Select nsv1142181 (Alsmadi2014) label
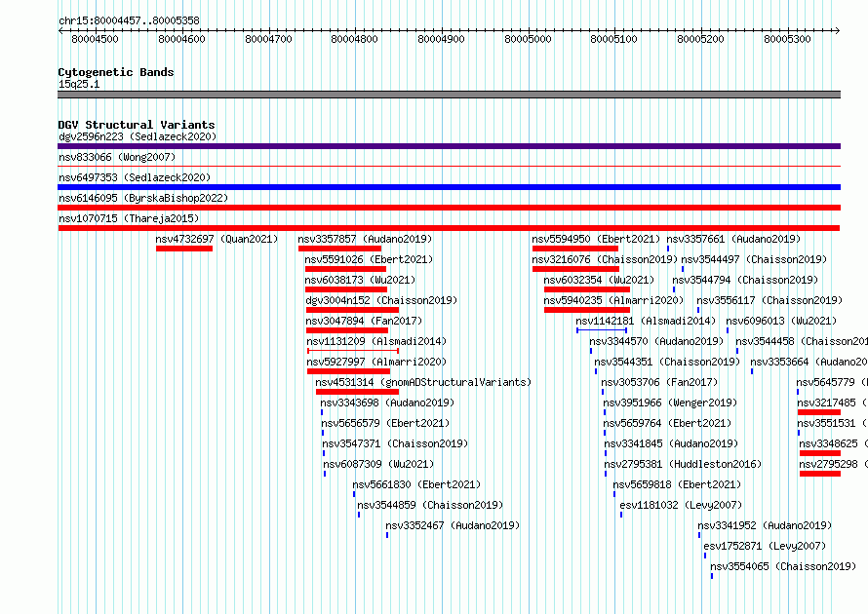Screen dimensions: 868x614 pyautogui.click(x=646, y=321)
